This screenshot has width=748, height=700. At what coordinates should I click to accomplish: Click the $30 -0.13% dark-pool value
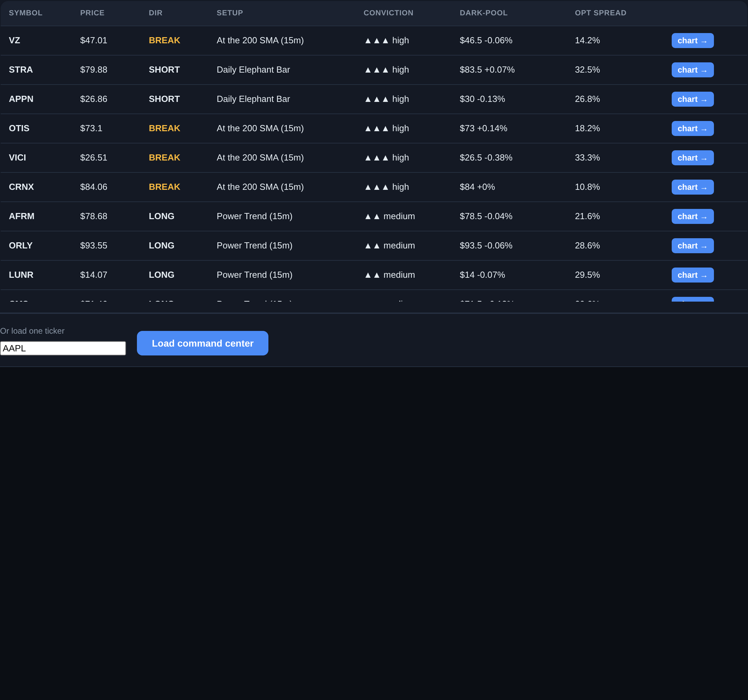(x=482, y=99)
